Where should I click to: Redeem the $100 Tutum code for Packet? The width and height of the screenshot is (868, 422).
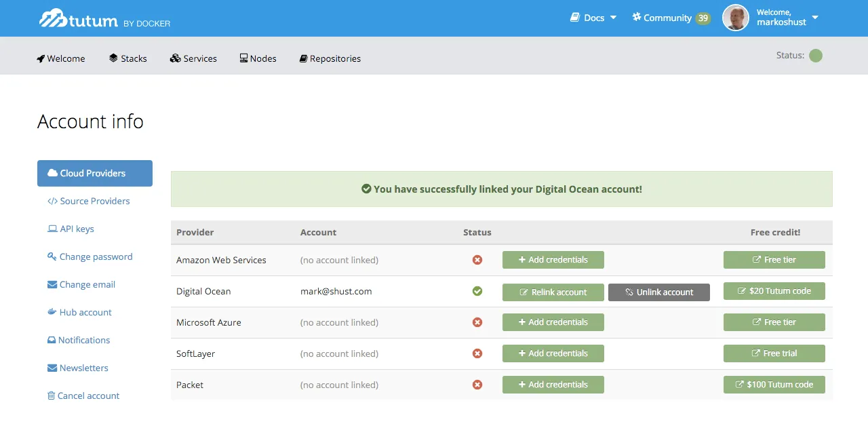coord(774,385)
